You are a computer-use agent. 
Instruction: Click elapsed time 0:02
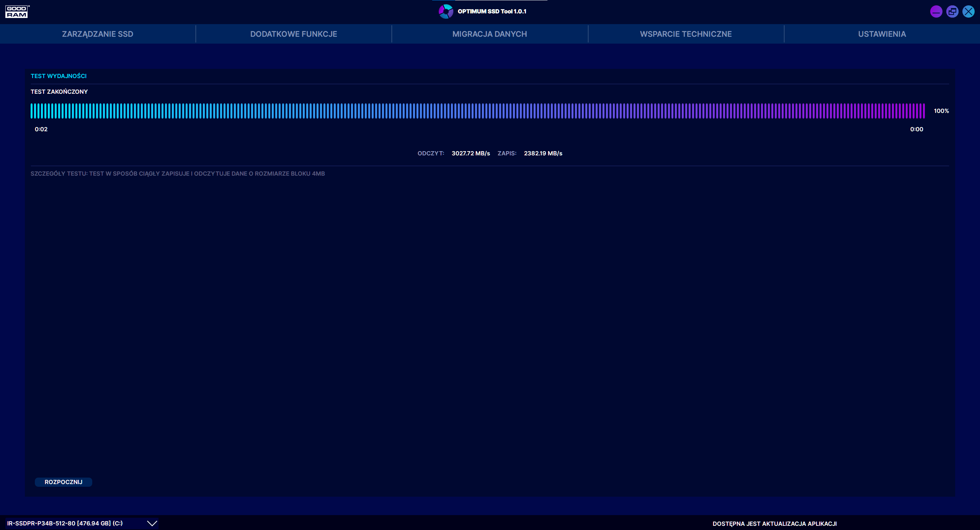click(41, 129)
